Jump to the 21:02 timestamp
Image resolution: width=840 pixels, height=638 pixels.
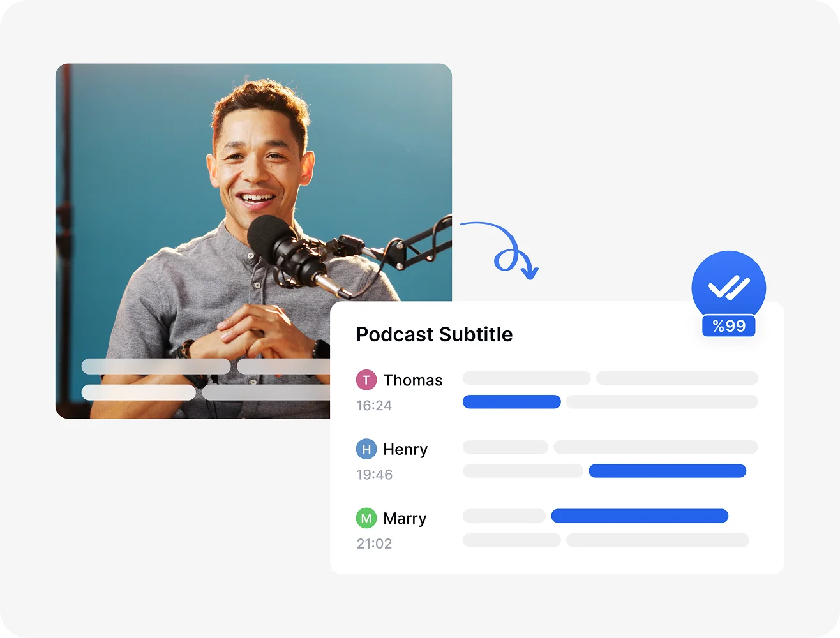point(374,544)
